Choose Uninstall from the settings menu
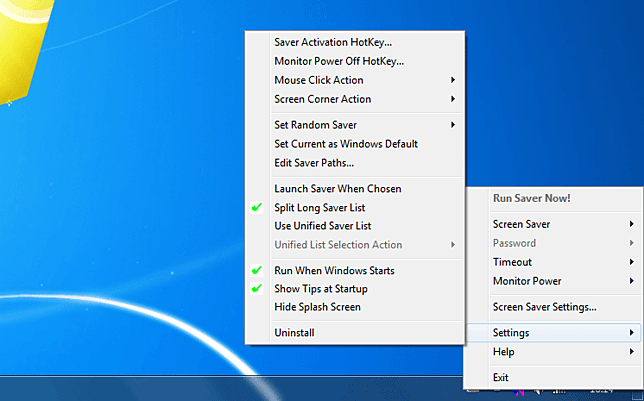This screenshot has width=644, height=401. tap(355, 332)
